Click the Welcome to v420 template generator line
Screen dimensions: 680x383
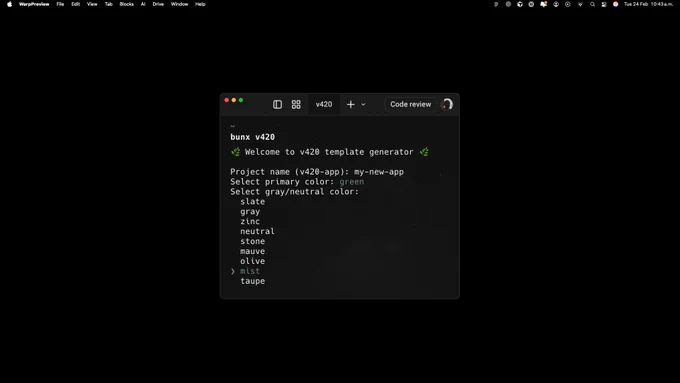tap(330, 152)
